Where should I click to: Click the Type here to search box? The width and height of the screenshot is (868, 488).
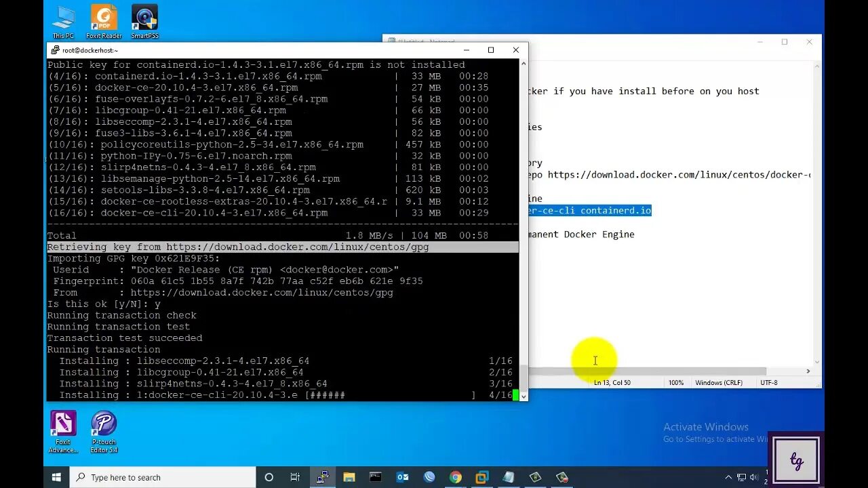[x=163, y=477]
